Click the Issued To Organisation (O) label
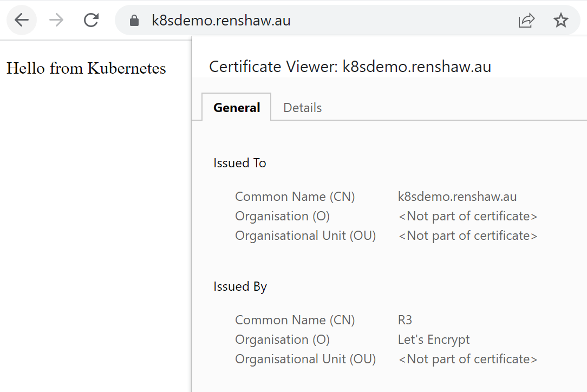 (x=282, y=216)
